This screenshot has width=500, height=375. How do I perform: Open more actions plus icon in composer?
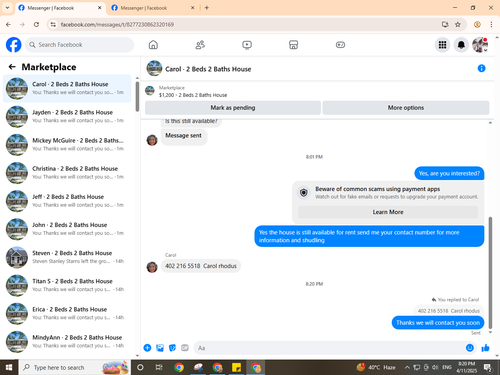[x=147, y=348]
